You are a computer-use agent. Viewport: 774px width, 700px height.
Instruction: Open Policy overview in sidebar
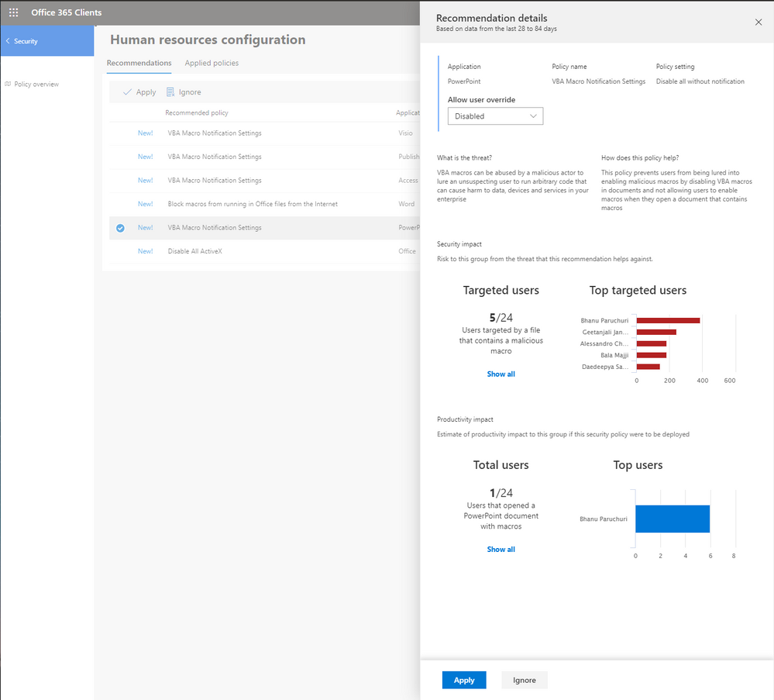(36, 84)
